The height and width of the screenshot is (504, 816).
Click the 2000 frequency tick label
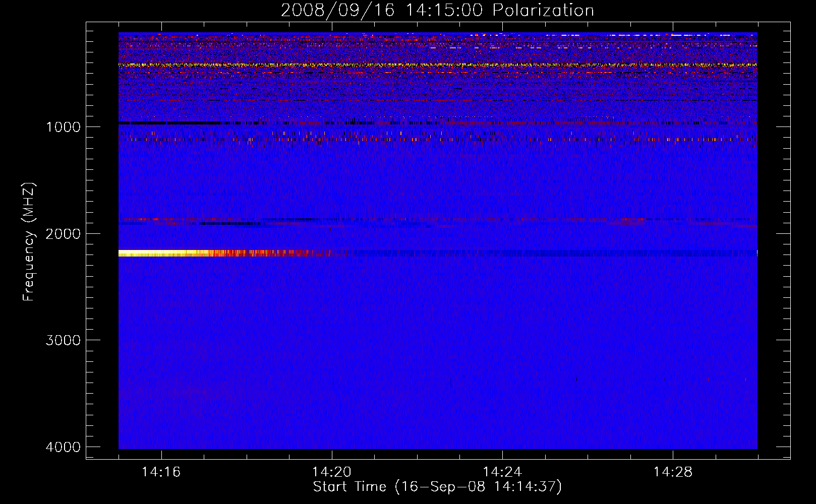tap(63, 234)
